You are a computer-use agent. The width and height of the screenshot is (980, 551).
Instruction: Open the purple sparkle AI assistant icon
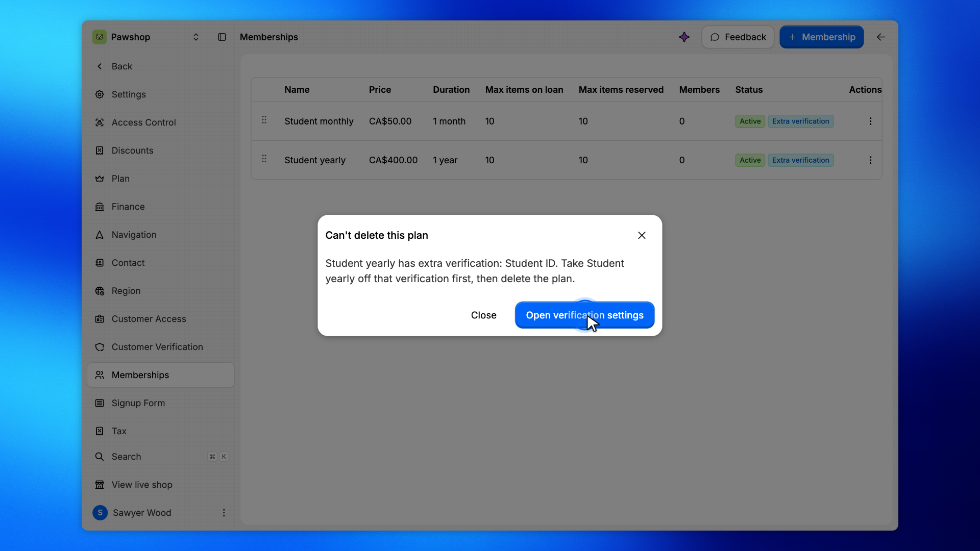coord(684,37)
